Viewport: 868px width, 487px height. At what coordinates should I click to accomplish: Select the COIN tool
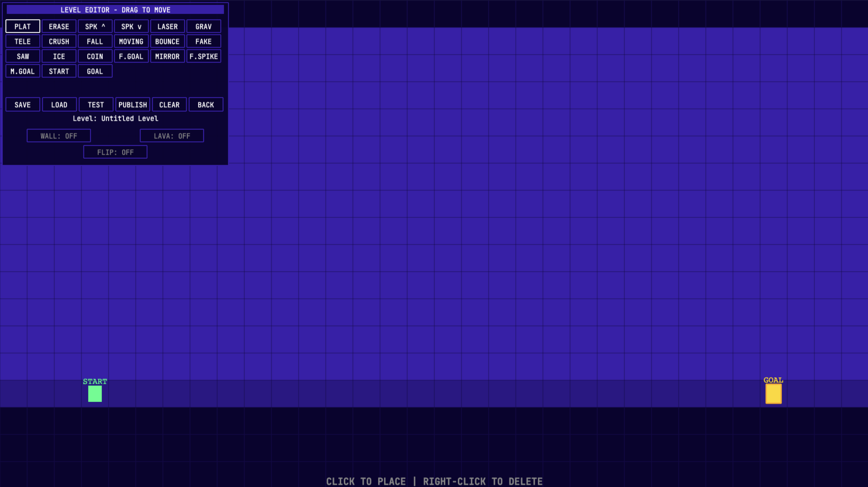(x=95, y=56)
